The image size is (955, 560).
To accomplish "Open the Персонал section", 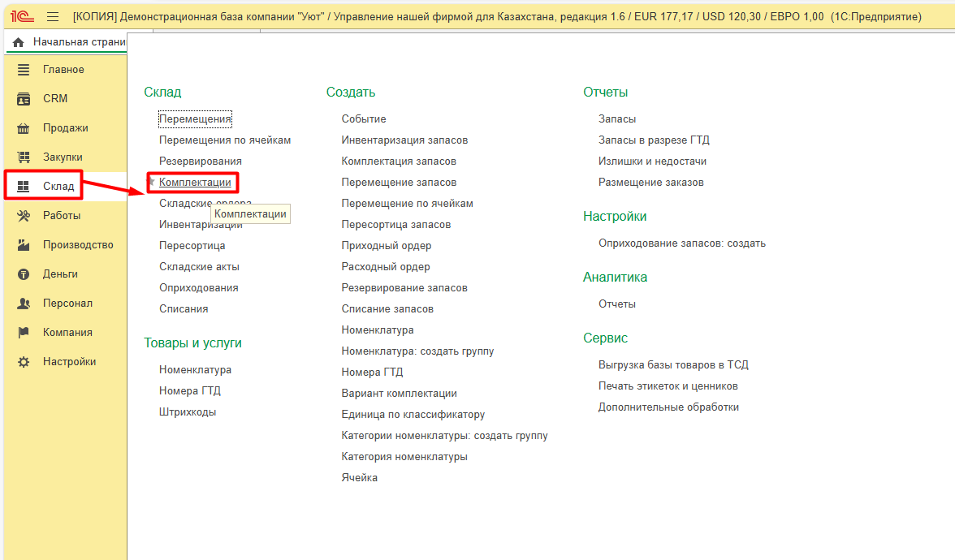I will (x=67, y=304).
